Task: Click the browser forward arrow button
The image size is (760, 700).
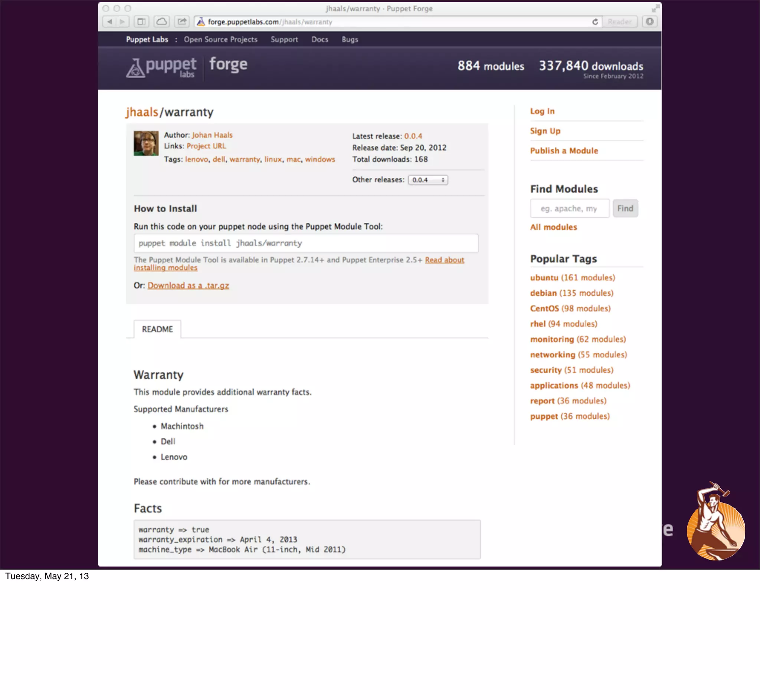Action: point(122,22)
